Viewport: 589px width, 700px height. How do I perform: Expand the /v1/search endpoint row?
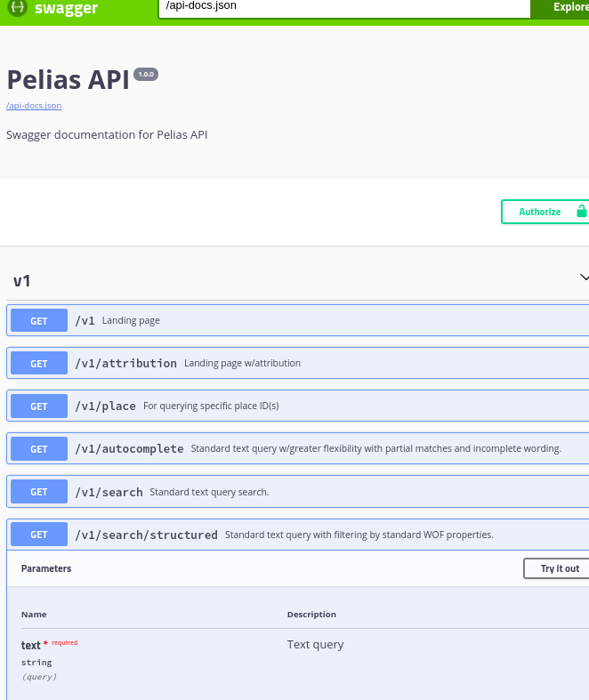point(298,492)
